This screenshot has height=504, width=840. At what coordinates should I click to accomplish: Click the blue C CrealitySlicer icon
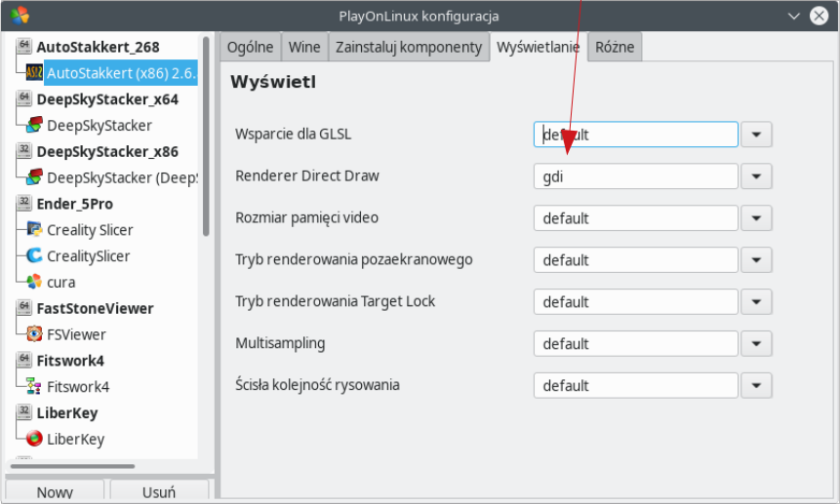pos(34,255)
